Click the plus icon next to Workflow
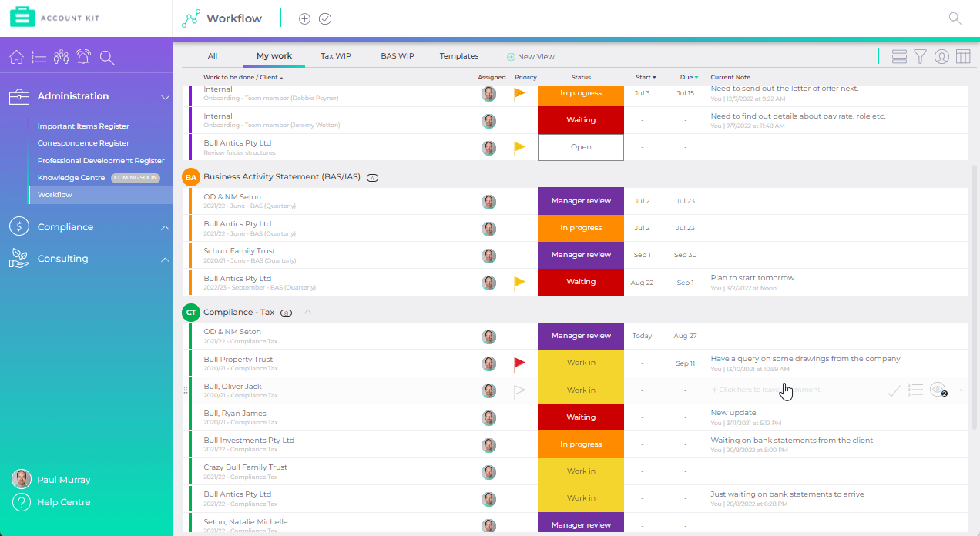Screen dimensions: 980x536 coord(304,18)
